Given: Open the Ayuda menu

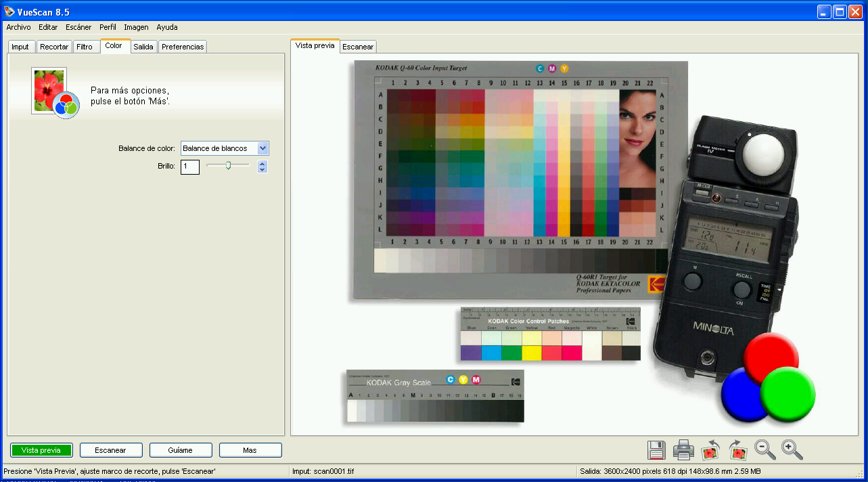Looking at the screenshot, I should pyautogui.click(x=167, y=27).
